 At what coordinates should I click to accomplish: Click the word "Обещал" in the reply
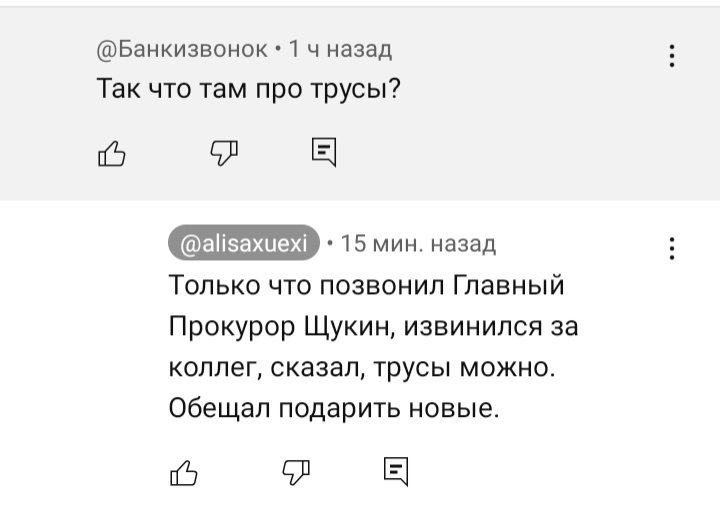[219, 408]
